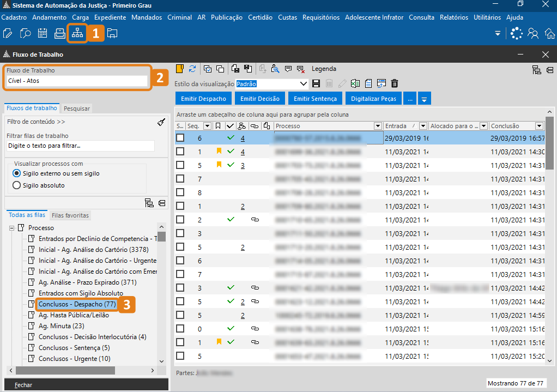Viewport: 557px width, 392px height.
Task: Tick checkbox for row concluded 29/03/2019 16:57
Action: click(x=180, y=137)
